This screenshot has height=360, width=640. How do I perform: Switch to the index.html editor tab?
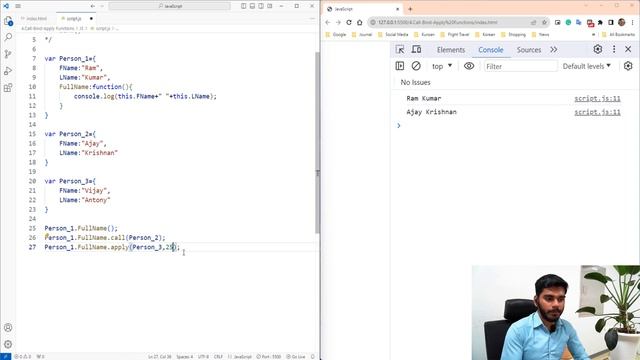[x=35, y=19]
